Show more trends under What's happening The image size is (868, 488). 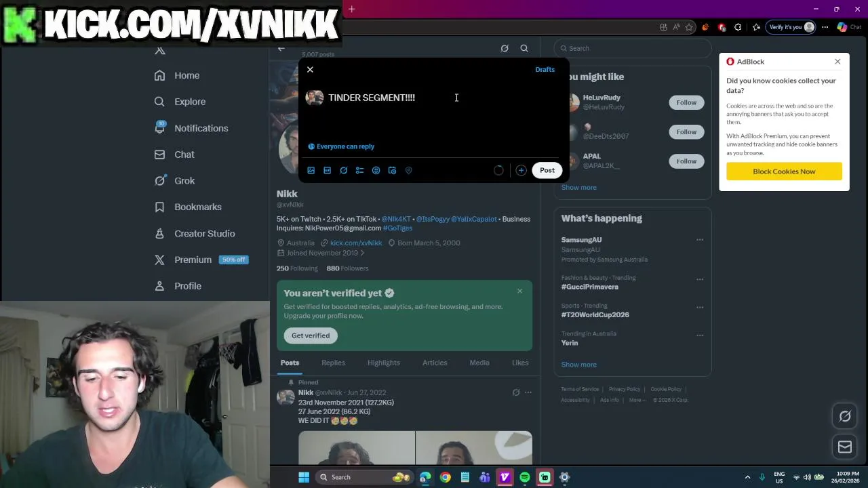coord(578,365)
